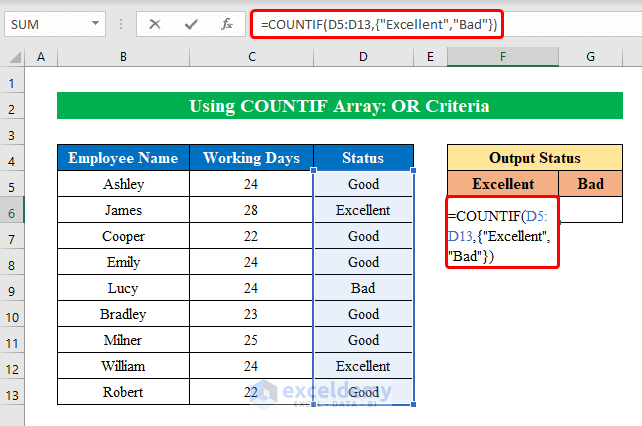Click the cell containing 'Robert'
The height and width of the screenshot is (426, 642).
(x=123, y=392)
